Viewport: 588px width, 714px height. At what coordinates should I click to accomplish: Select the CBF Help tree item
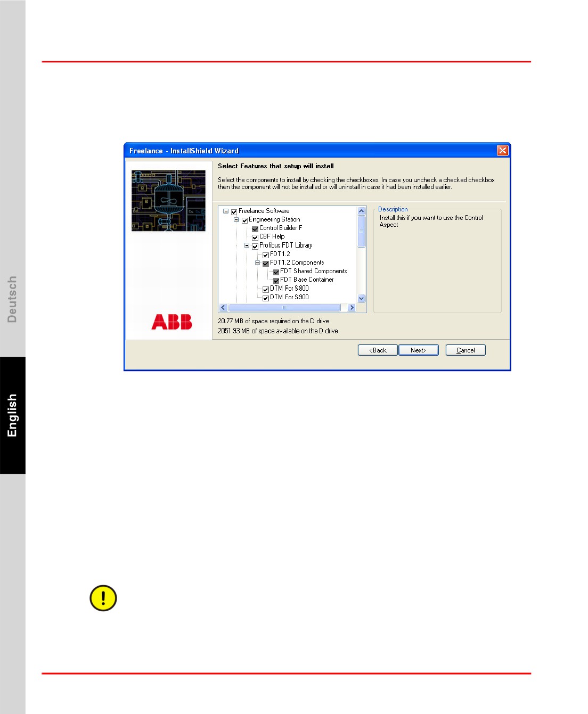click(272, 236)
